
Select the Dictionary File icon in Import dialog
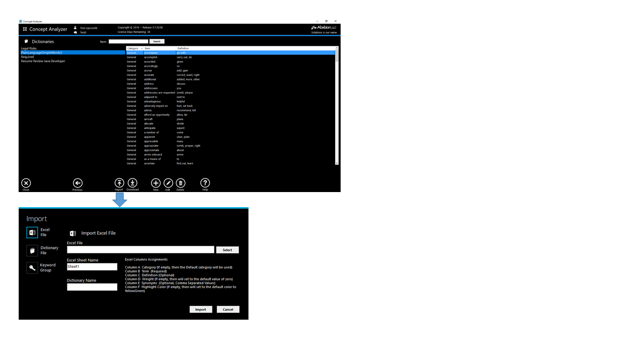[x=32, y=250]
